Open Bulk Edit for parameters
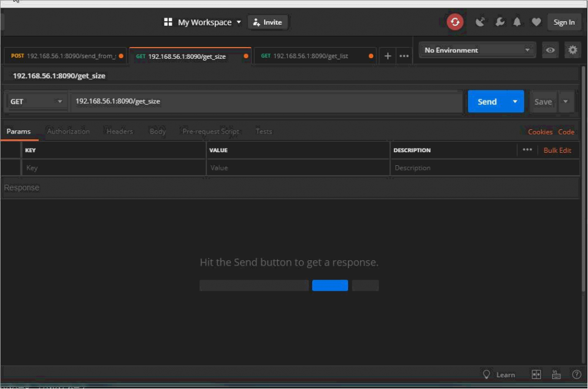 (558, 150)
